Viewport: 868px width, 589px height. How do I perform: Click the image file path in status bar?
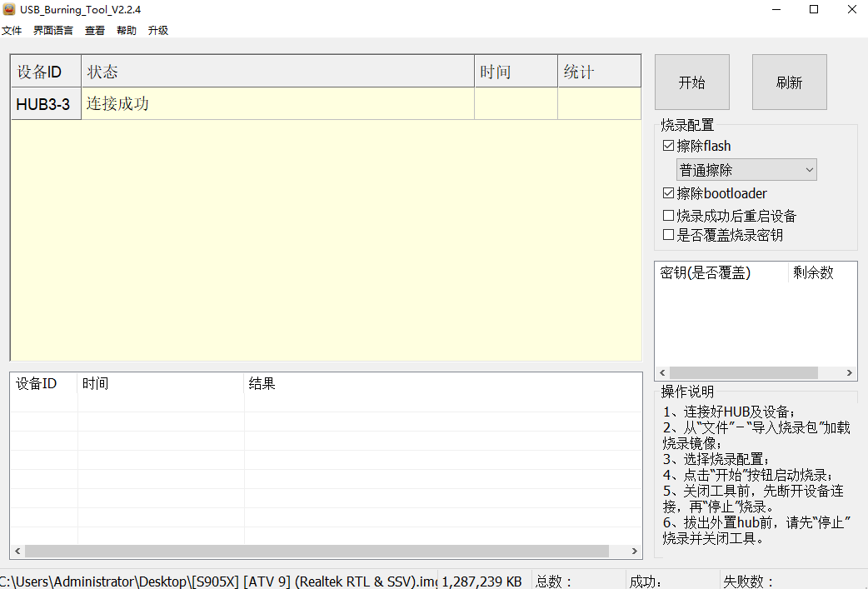tap(218, 582)
